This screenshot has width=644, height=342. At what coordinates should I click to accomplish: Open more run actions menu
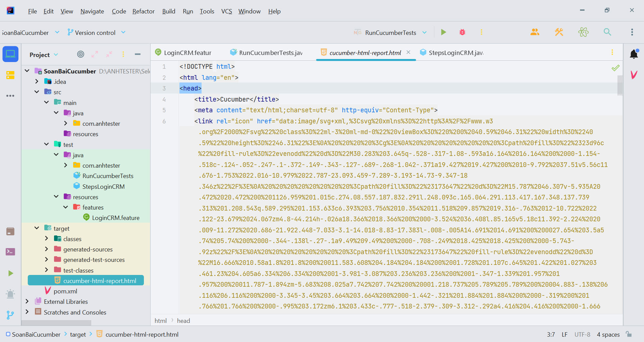481,32
